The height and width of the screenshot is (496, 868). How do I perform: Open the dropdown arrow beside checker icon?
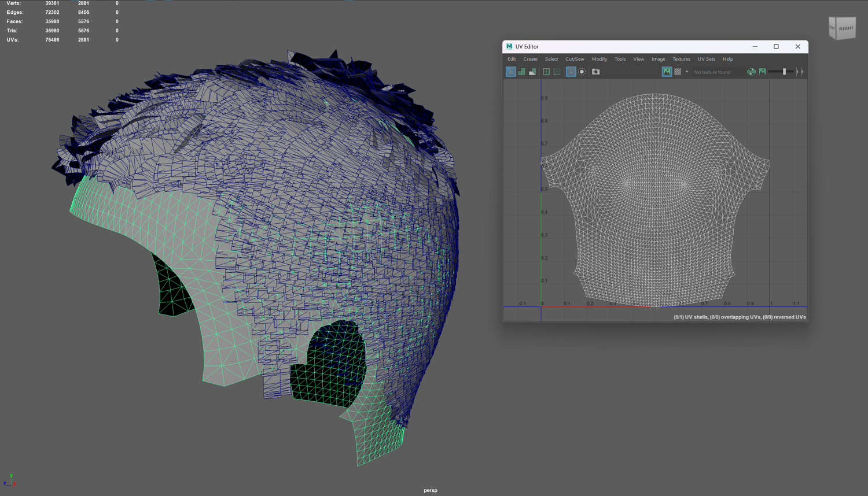[687, 72]
